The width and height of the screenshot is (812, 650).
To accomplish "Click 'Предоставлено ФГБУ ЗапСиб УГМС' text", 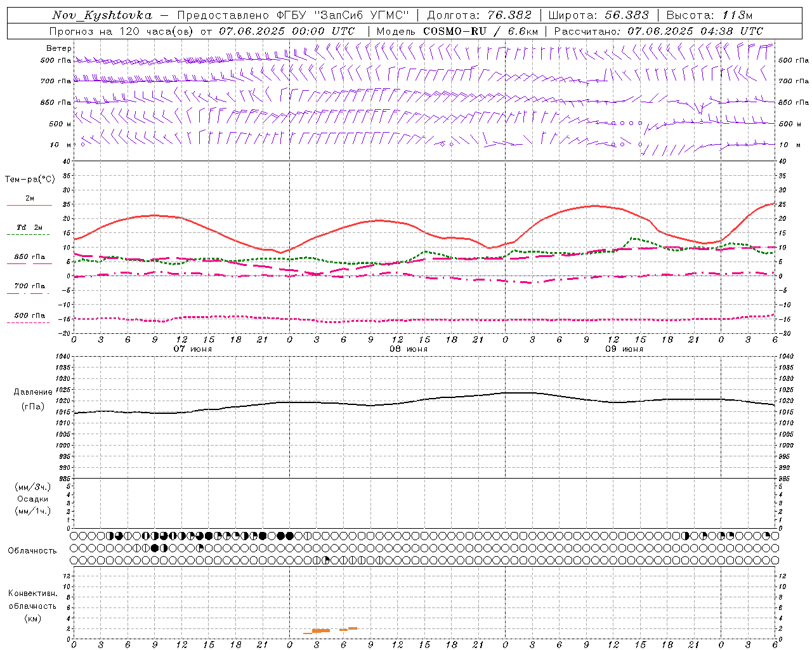I will pos(292,15).
